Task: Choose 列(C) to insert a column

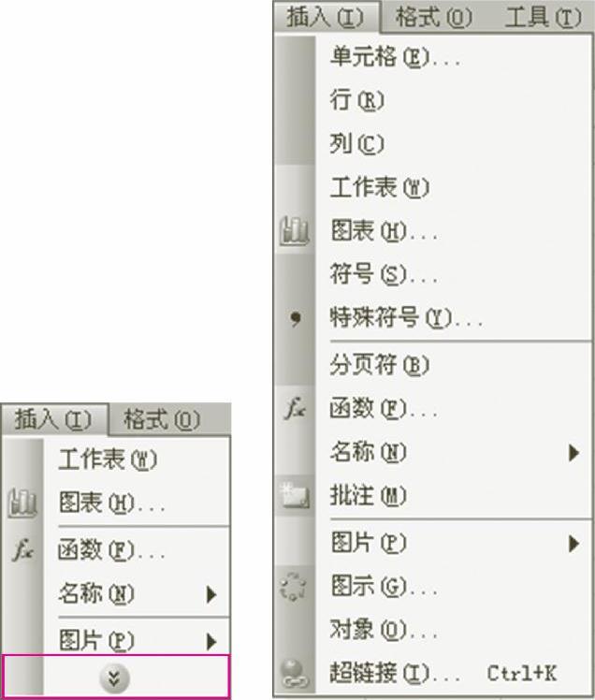Action: 455,143
